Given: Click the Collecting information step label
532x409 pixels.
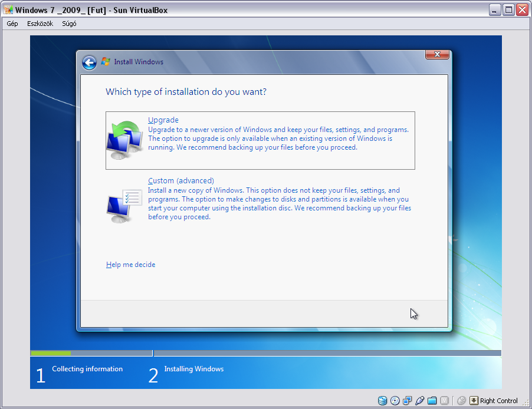Looking at the screenshot, I should tap(87, 369).
